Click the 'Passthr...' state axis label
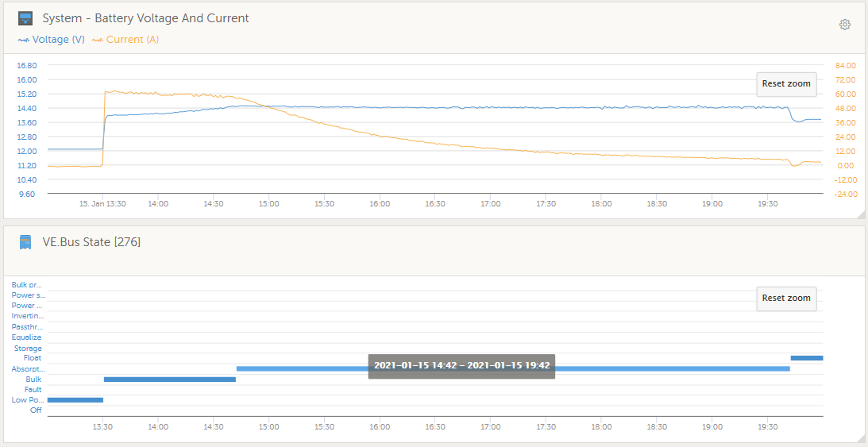Image resolution: width=868 pixels, height=447 pixels. coord(28,327)
